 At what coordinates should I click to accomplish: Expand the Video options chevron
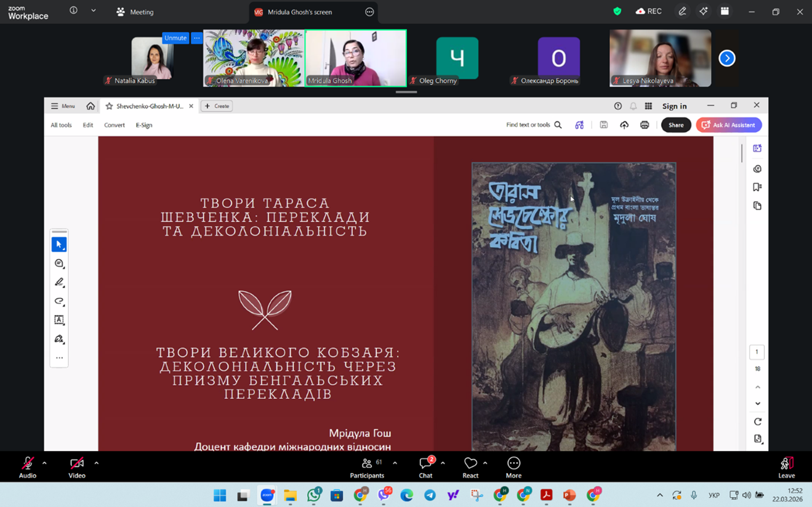click(96, 463)
